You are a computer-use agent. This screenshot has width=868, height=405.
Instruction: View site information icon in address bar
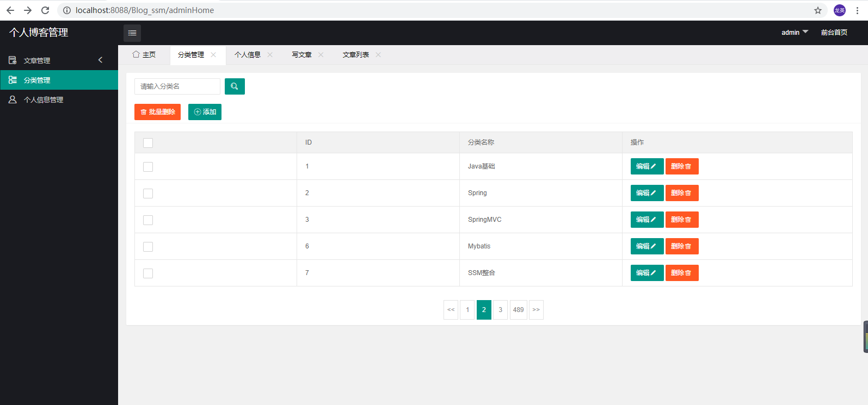point(67,10)
